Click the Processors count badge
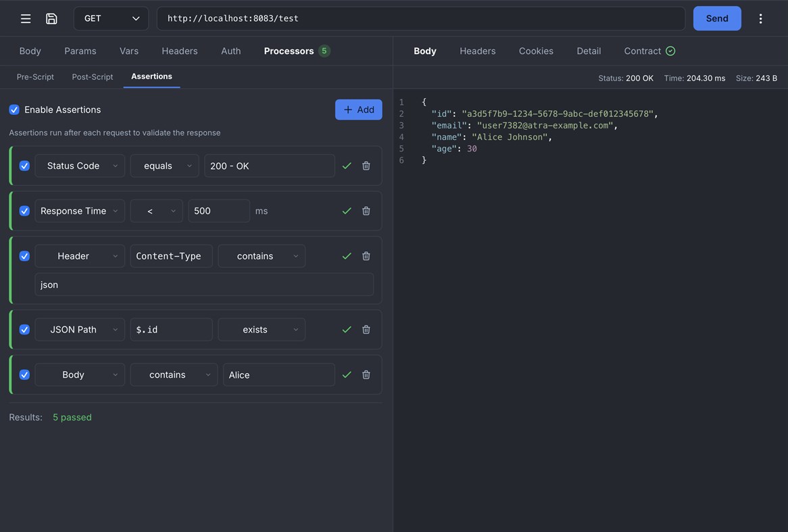 click(x=324, y=51)
